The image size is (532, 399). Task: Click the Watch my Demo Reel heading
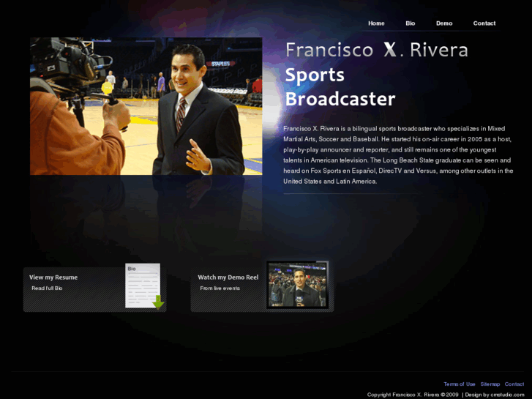point(228,277)
